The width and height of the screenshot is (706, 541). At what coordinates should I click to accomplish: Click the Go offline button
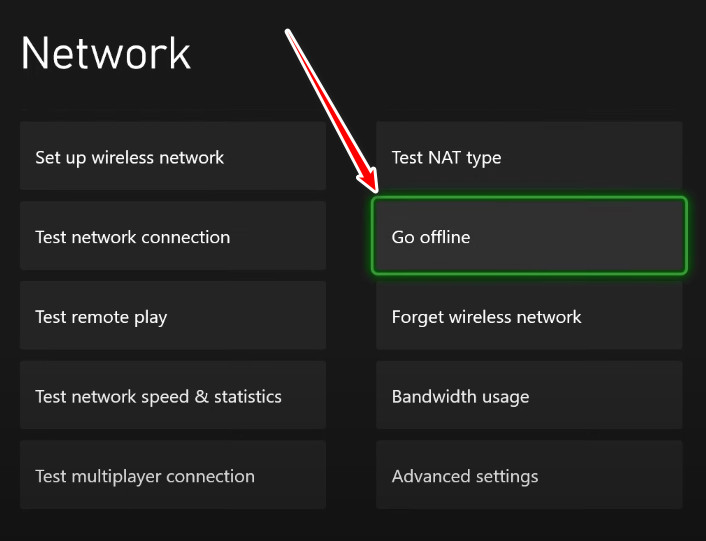(529, 235)
